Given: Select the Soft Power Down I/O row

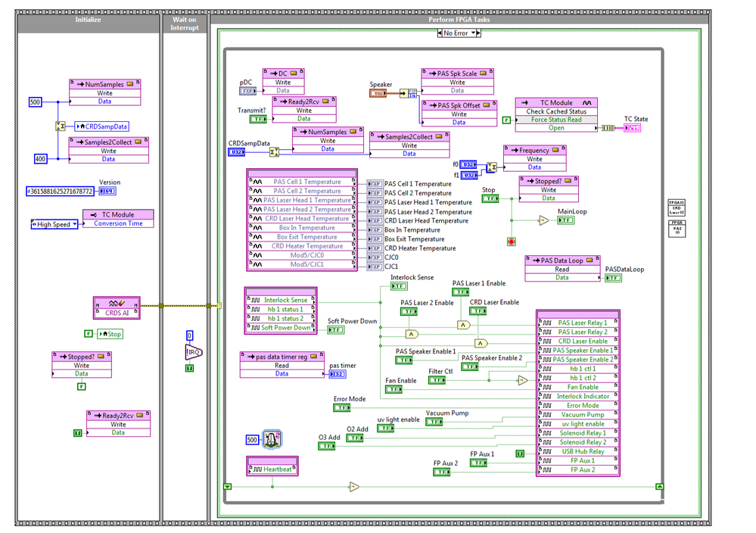Looking at the screenshot, I should [281, 328].
